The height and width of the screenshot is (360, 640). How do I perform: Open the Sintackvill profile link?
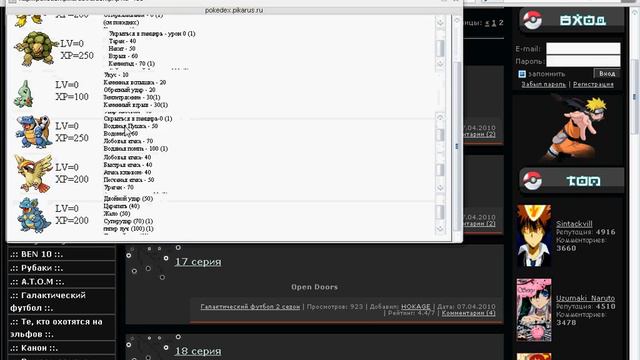click(x=574, y=224)
